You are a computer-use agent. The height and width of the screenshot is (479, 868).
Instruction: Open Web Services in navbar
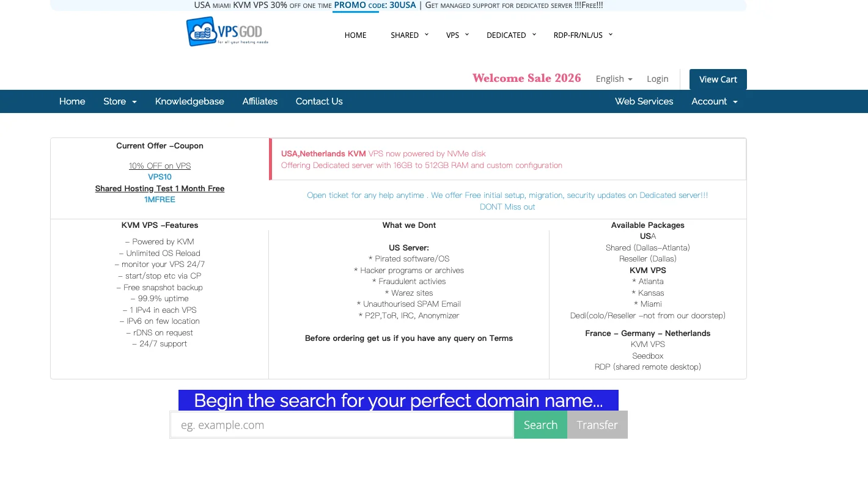644,101
